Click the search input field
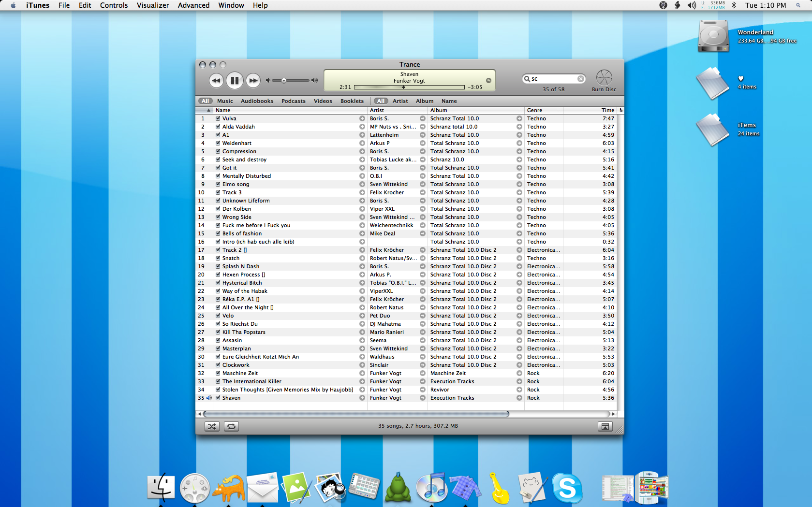The image size is (812, 507). point(554,79)
